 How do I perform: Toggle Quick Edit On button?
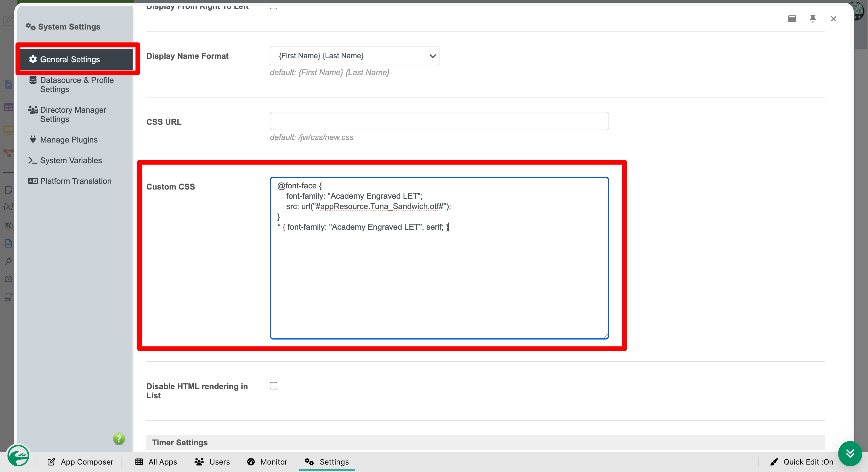click(802, 462)
